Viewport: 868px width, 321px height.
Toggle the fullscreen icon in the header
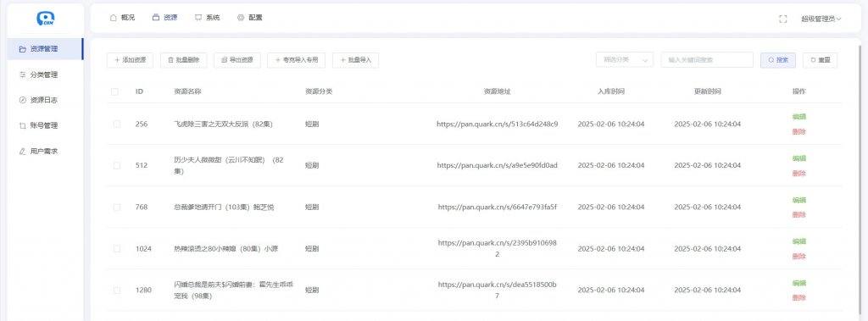coord(782,19)
